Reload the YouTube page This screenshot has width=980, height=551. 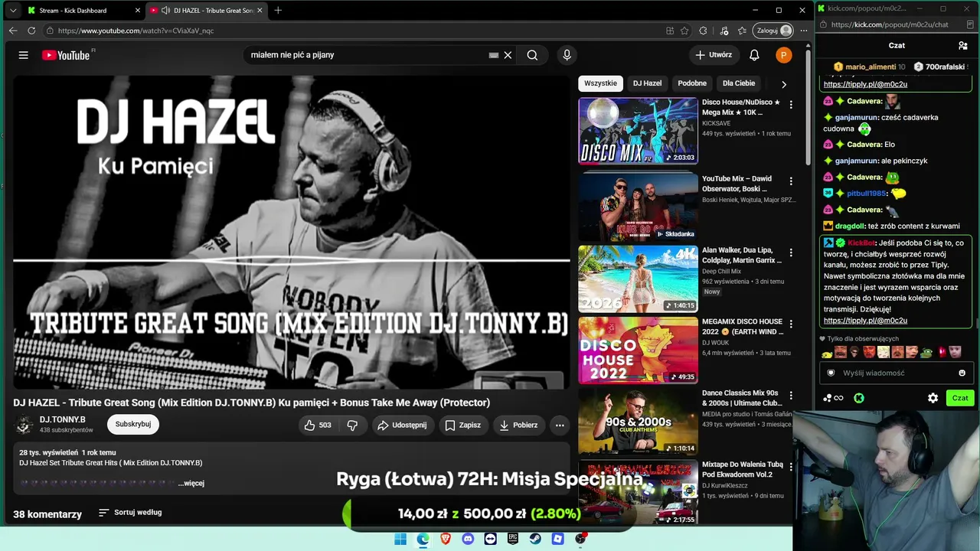click(x=31, y=31)
